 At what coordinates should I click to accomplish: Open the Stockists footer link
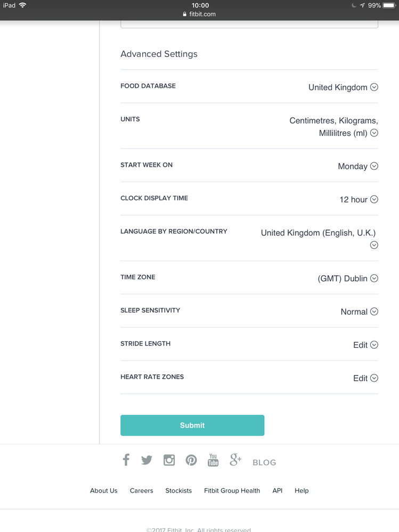[178, 490]
